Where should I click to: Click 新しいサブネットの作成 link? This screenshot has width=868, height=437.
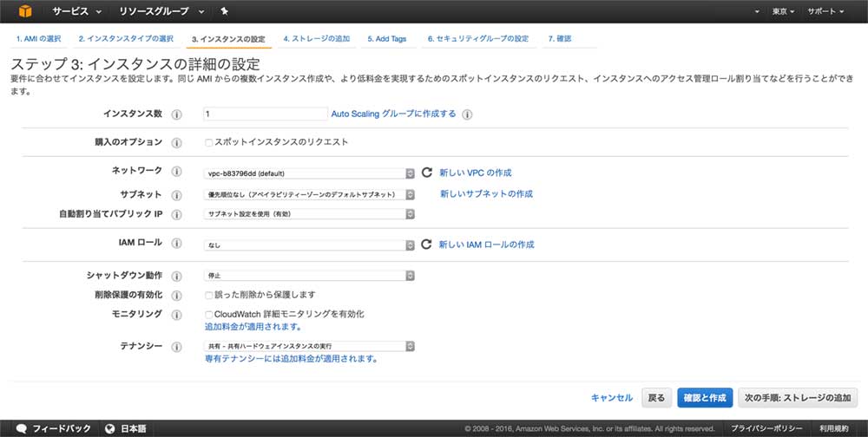[x=486, y=193]
